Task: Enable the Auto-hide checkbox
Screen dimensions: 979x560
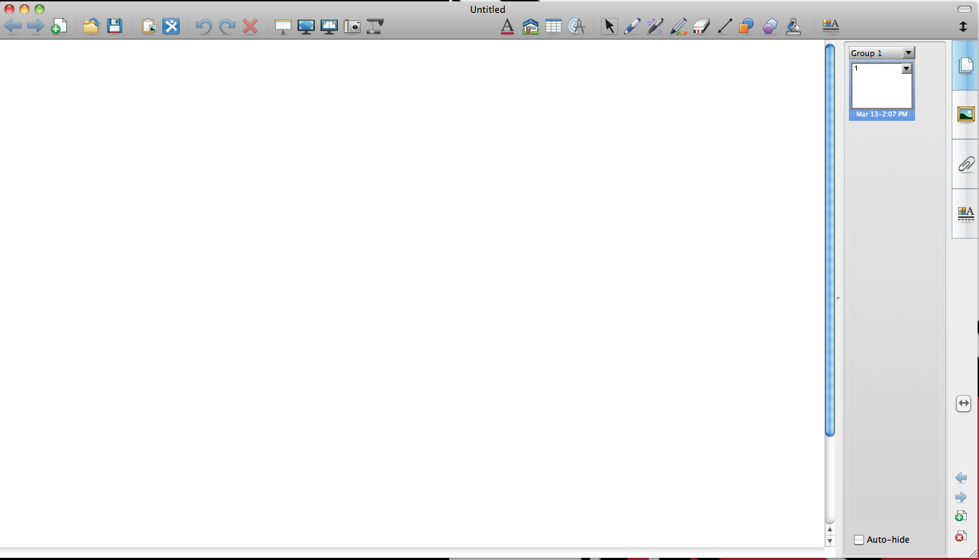Action: [x=859, y=540]
